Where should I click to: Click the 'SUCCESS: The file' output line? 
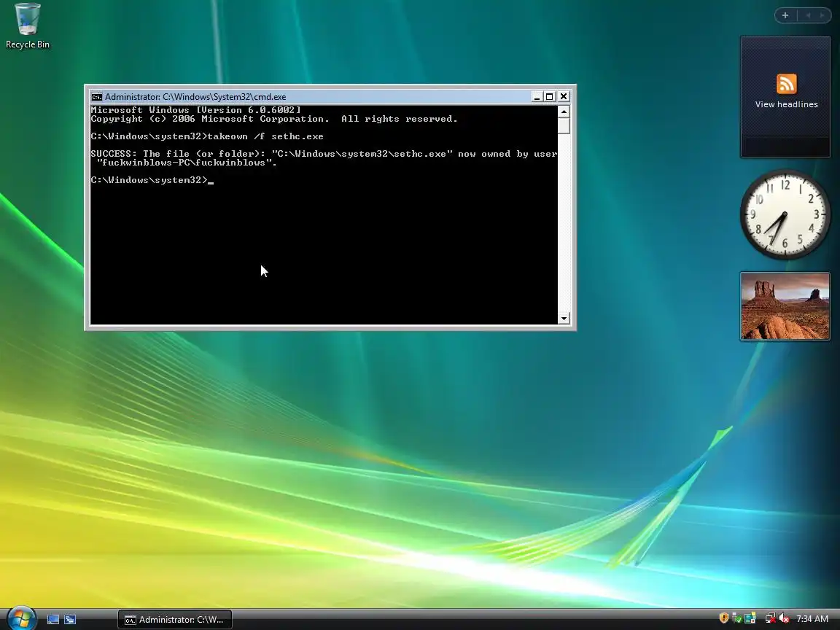[324, 154]
